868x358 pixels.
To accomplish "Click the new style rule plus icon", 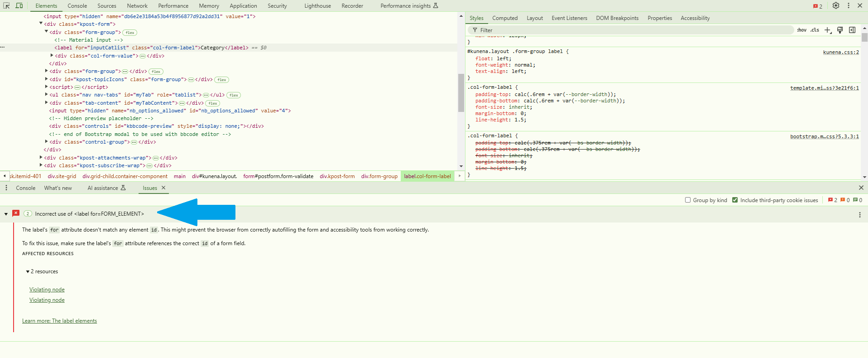I will pyautogui.click(x=827, y=30).
